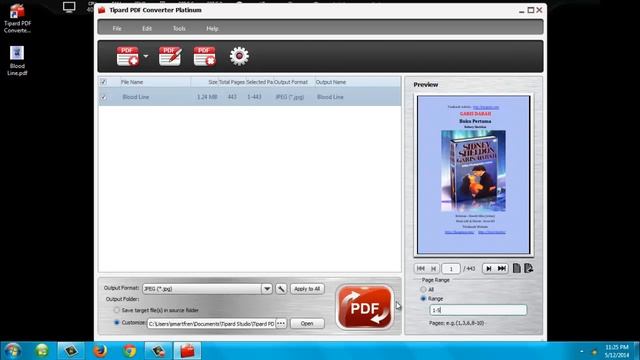Click the page range input field
The width and height of the screenshot is (640, 360).
click(478, 310)
